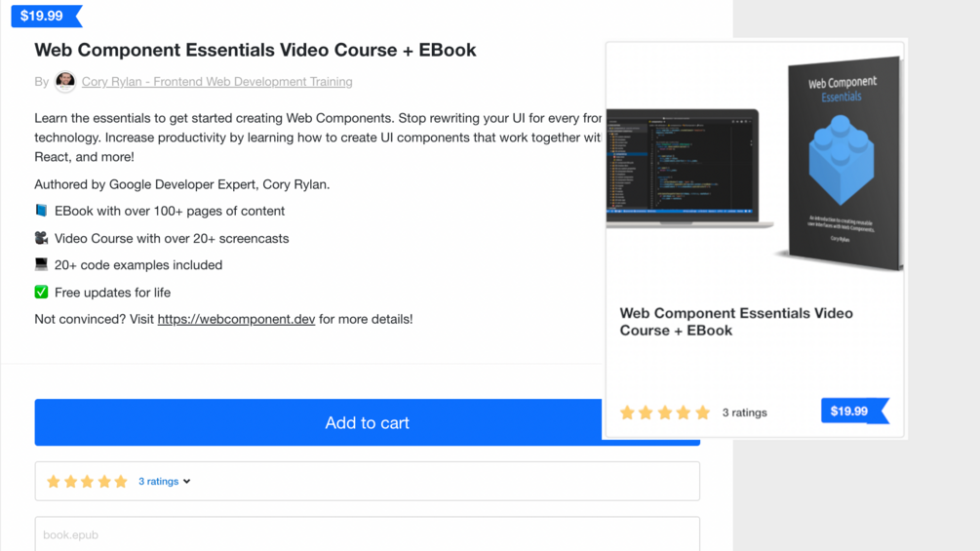Click 'Authored by Google Developer Expert' line
Screen dimensions: 980x551
tap(182, 184)
